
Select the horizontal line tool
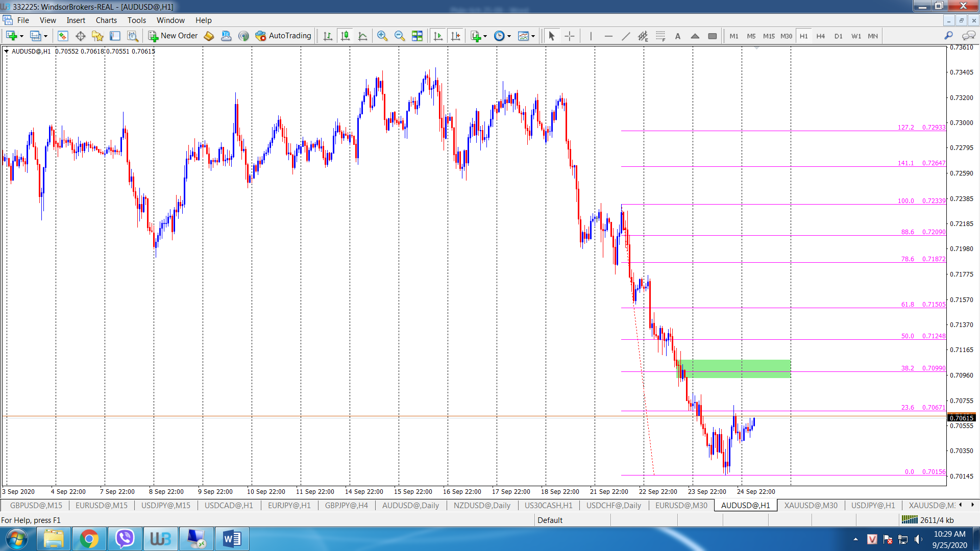click(608, 36)
